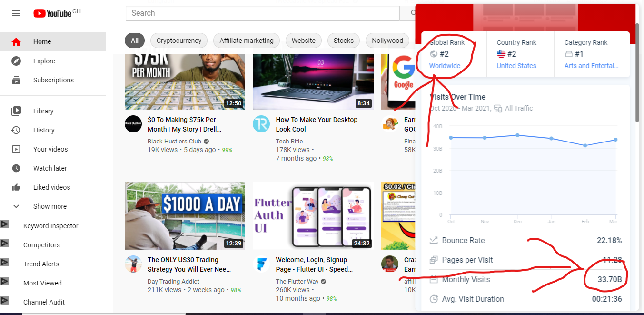The height and width of the screenshot is (315, 644).
Task: Click the Black Hustlers Club avatar
Action: 133,124
